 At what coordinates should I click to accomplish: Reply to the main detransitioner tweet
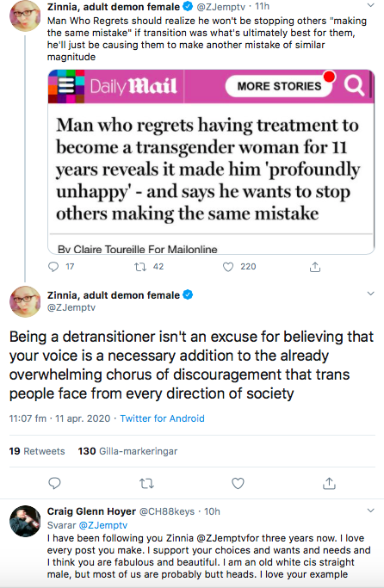click(55, 483)
